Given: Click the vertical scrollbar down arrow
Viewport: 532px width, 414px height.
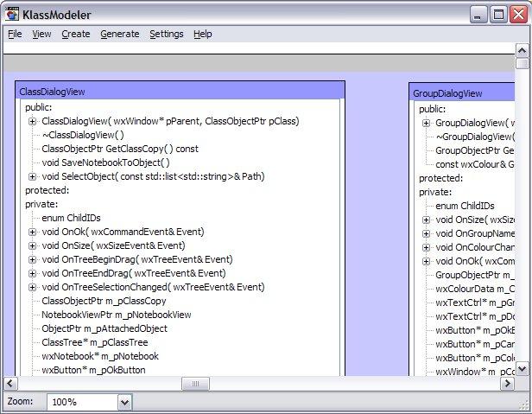Looking at the screenshot, I should (x=522, y=368).
